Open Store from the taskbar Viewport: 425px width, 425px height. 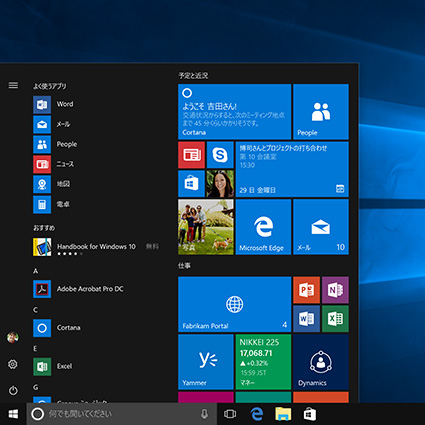(310, 414)
